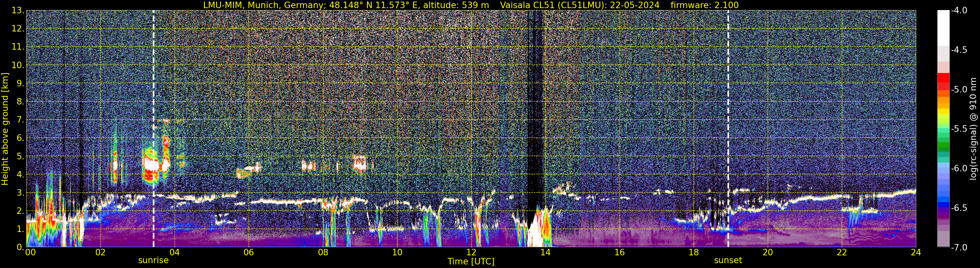Click the 3. tick on the height axis
The image size is (980, 268).
[x=20, y=192]
